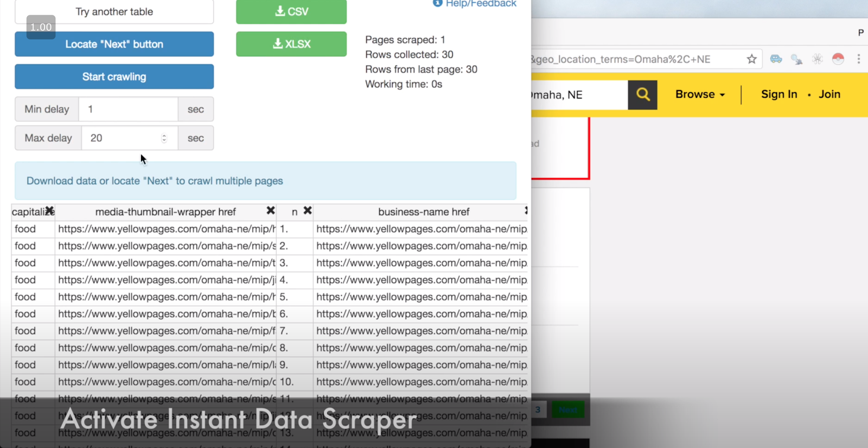Image resolution: width=868 pixels, height=448 pixels.
Task: Remove the capitalize column with its X
Action: 49,211
